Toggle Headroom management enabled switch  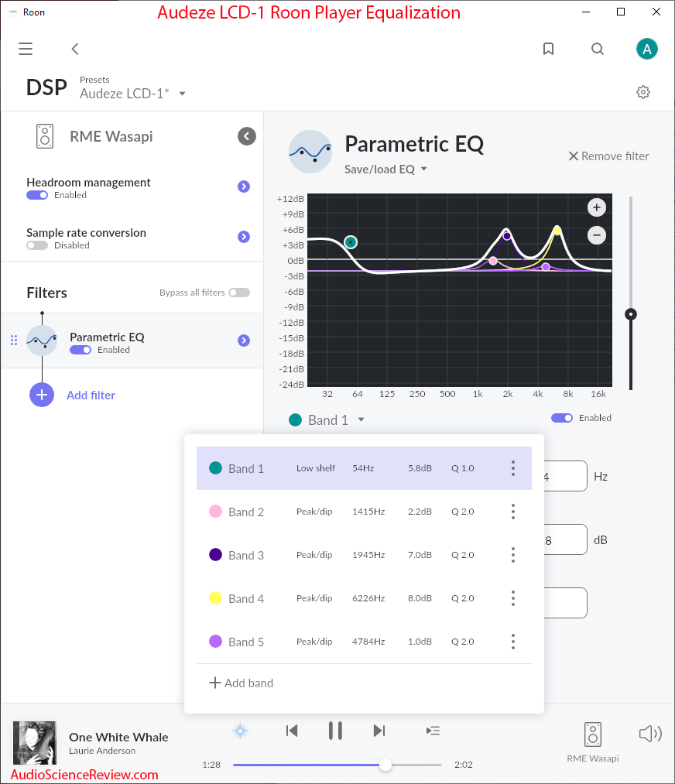coord(37,195)
